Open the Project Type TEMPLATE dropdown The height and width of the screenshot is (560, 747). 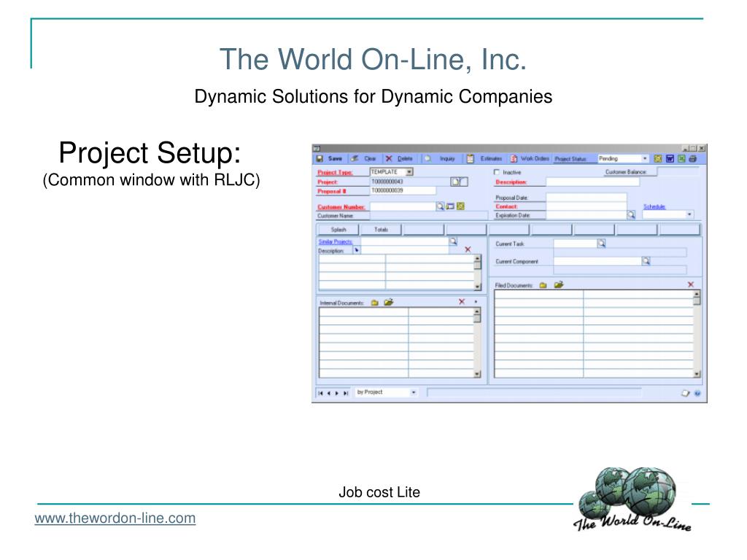pos(409,171)
